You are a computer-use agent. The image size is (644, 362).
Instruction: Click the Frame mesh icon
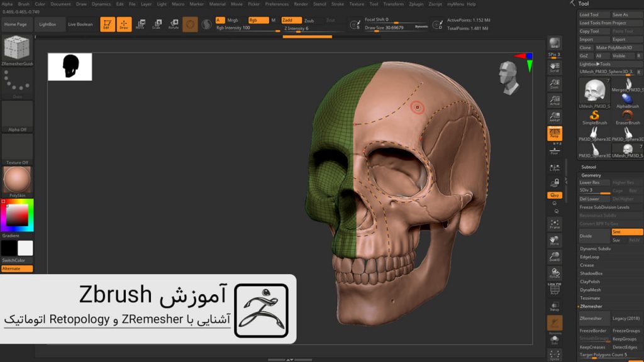555,224
